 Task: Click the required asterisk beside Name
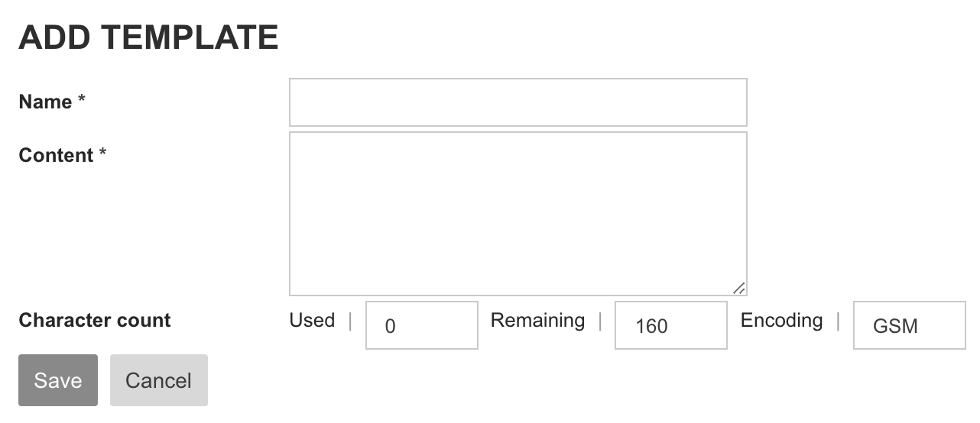[x=81, y=102]
